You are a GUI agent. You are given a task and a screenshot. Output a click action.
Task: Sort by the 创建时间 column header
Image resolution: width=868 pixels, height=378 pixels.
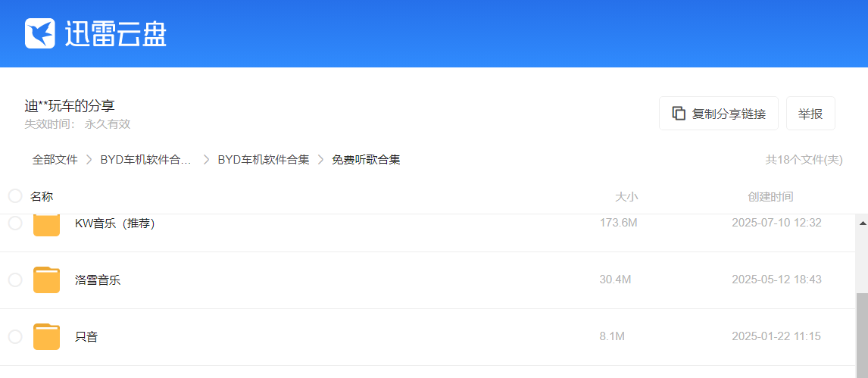click(770, 197)
